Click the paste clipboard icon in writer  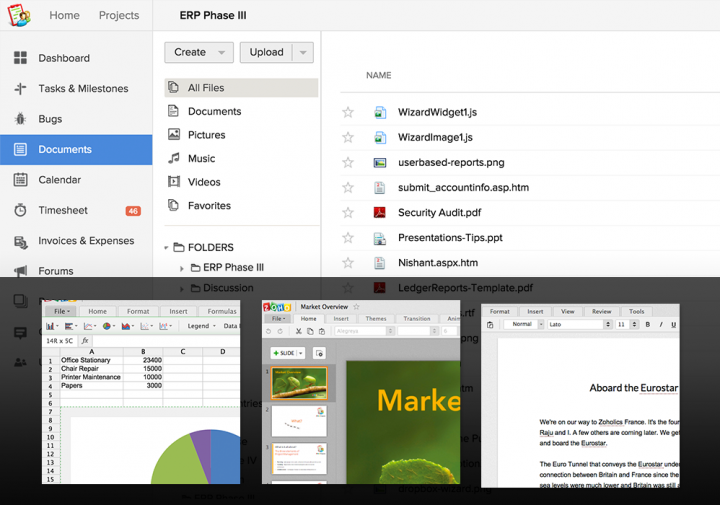[490, 325]
